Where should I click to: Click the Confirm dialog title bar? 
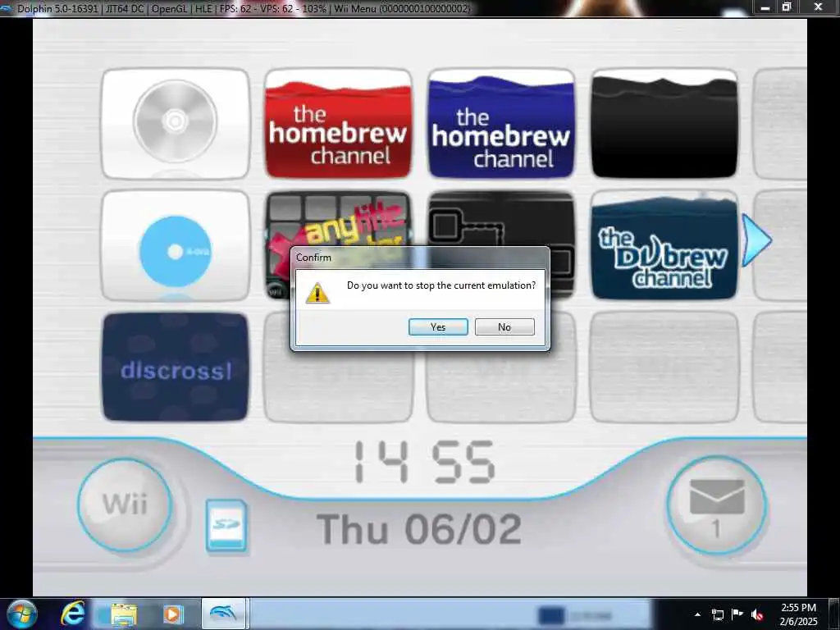(x=420, y=257)
